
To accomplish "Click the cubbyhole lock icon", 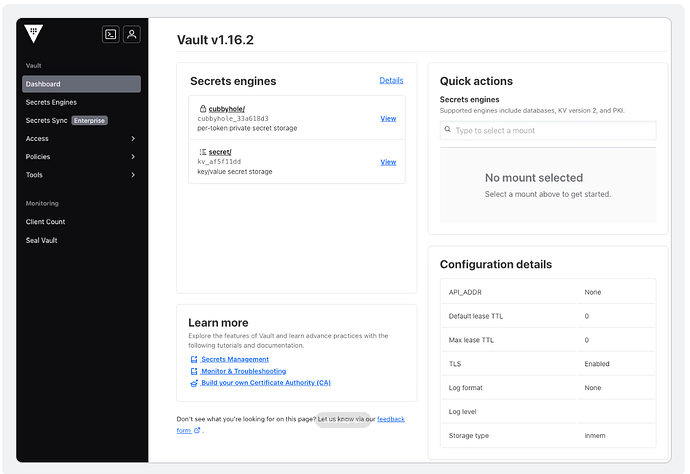I will (203, 108).
